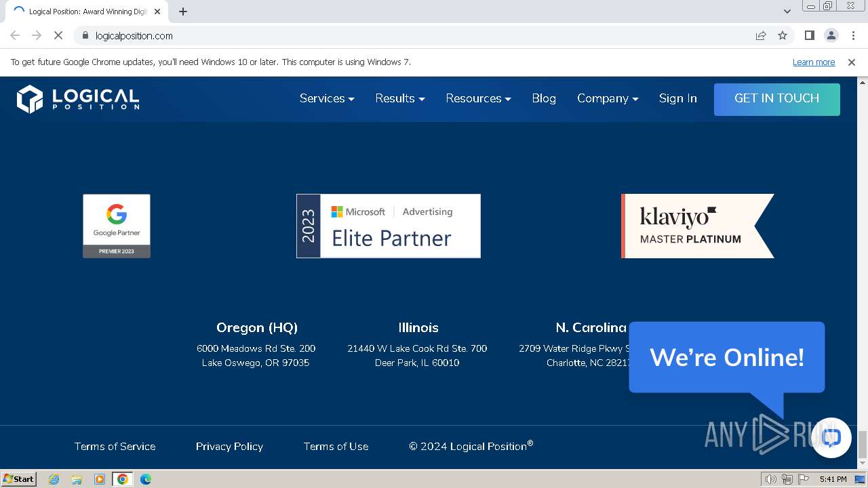
Task: View site security lock icon
Action: tap(85, 35)
